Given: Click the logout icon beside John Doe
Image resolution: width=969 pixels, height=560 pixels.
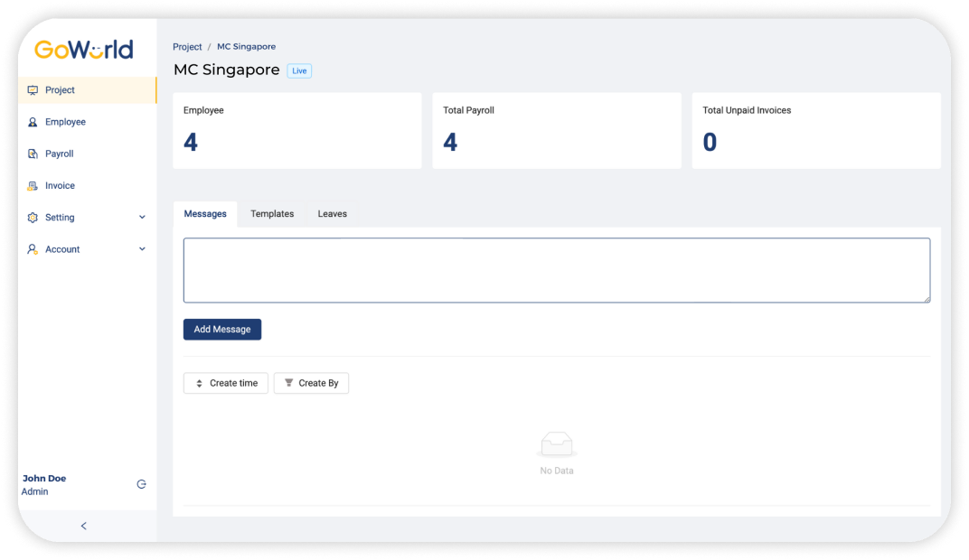Looking at the screenshot, I should pos(141,484).
